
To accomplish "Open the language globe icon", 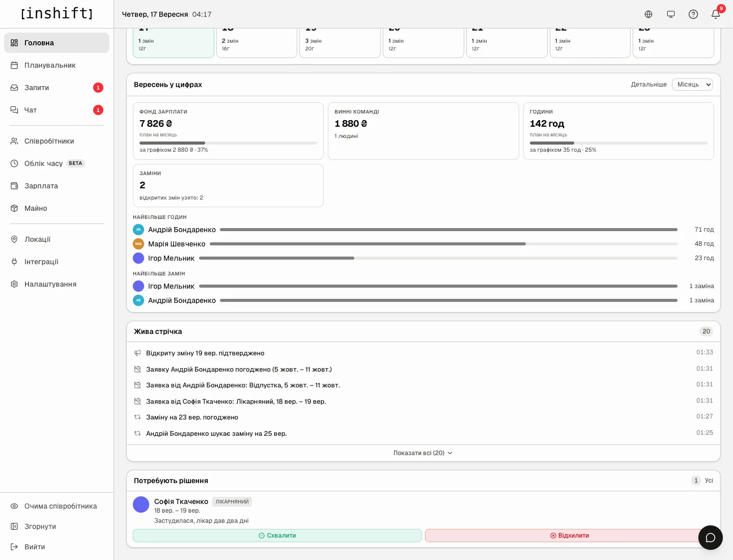I will (649, 14).
